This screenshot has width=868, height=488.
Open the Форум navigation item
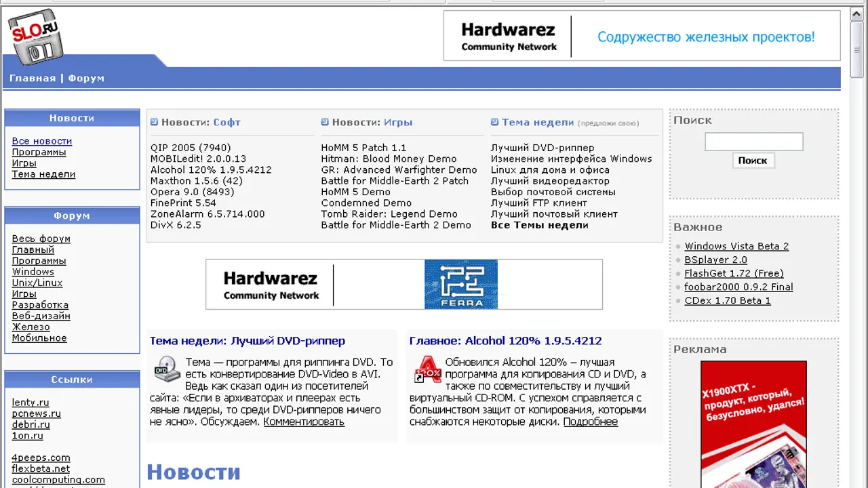pyautogui.click(x=86, y=78)
